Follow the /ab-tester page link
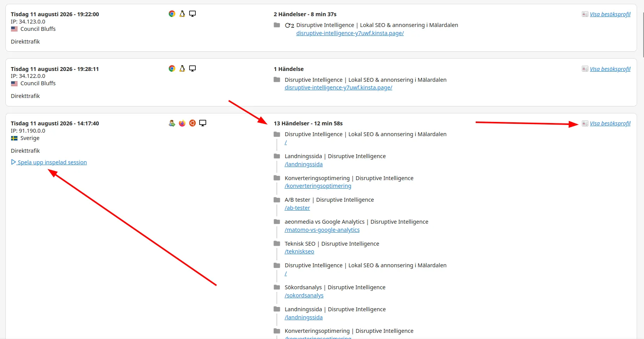The image size is (644, 339). click(297, 208)
